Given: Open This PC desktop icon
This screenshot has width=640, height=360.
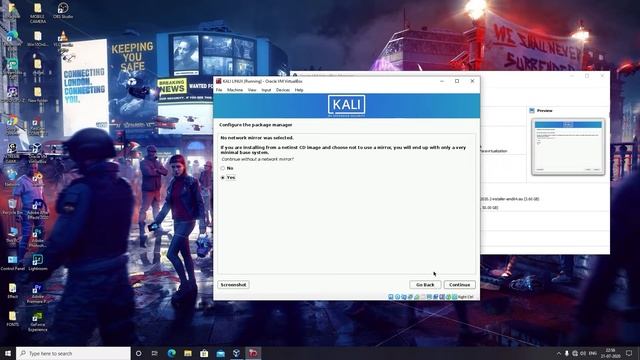Looking at the screenshot, I should pyautogui.click(x=12, y=235).
